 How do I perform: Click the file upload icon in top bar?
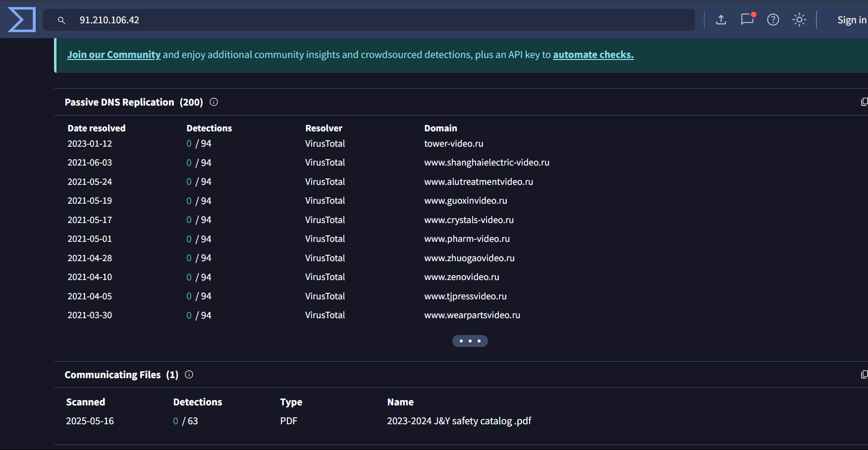tap(721, 19)
